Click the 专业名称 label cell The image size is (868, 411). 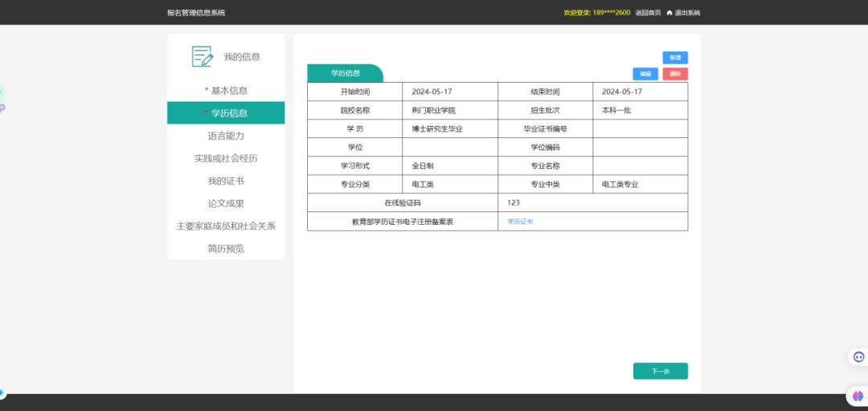[x=545, y=165]
